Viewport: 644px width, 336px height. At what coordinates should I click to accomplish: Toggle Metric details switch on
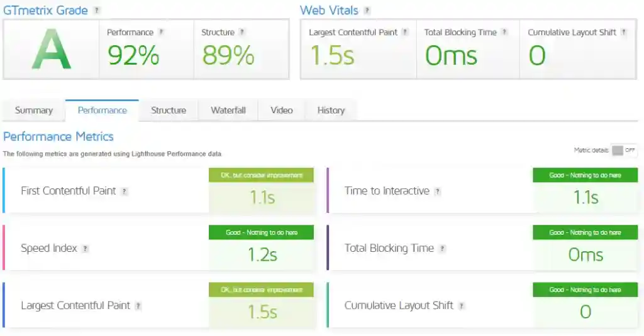(624, 150)
